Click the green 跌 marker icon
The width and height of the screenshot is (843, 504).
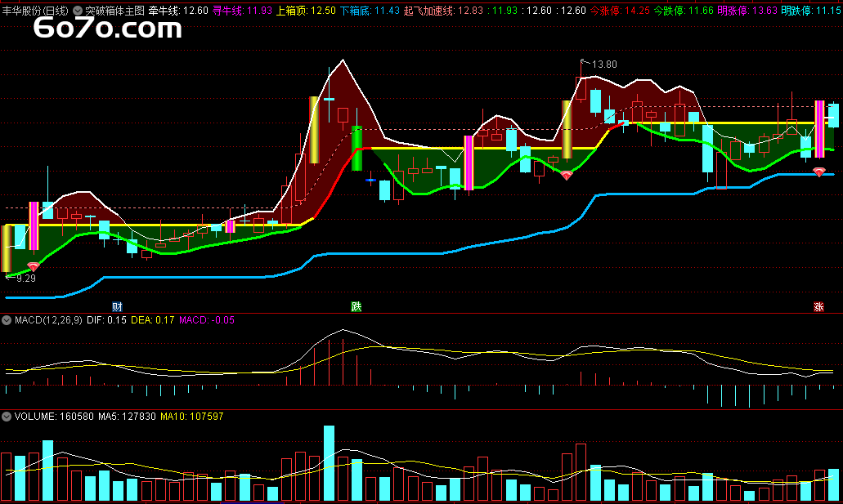click(x=356, y=307)
